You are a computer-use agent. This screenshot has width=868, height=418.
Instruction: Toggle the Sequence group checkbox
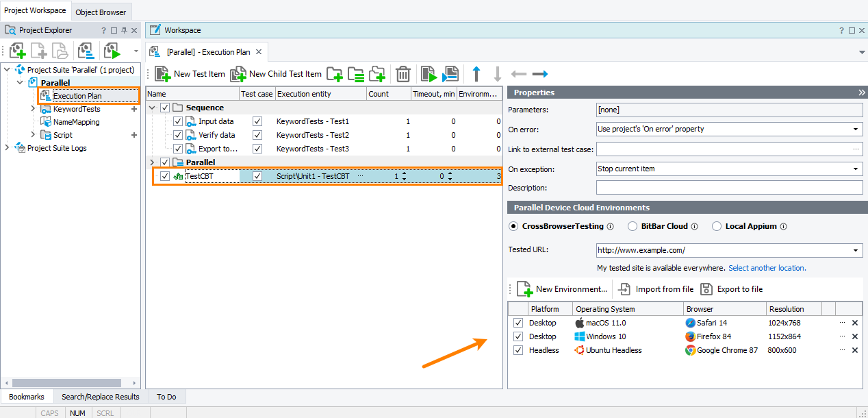[165, 108]
